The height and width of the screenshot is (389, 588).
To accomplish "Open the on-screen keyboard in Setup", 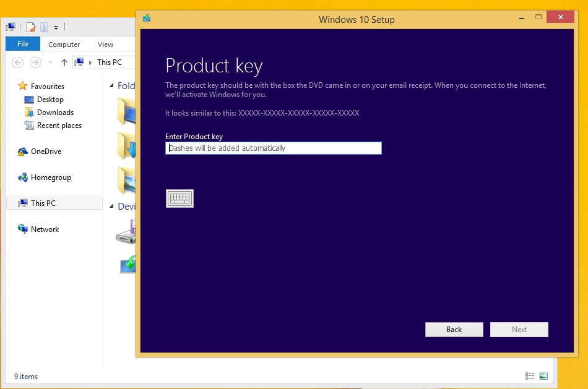I will [x=179, y=199].
